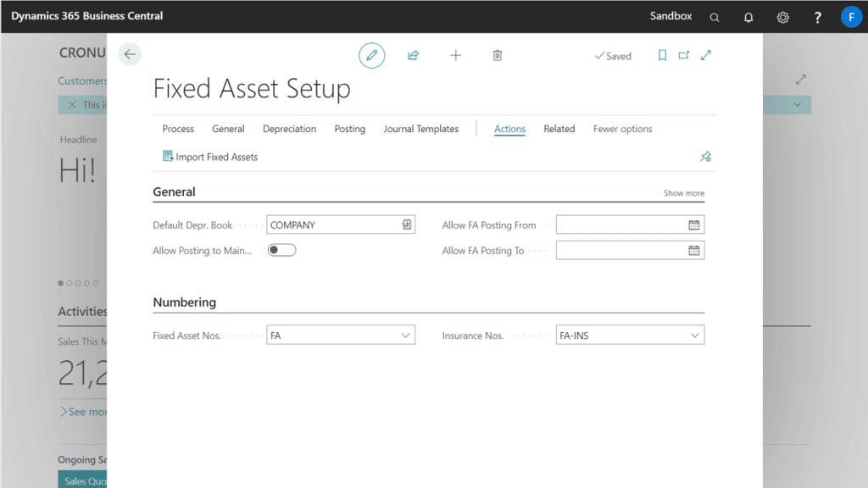Open search with the magnifier icon
This screenshot has height=488, width=868.
pyautogui.click(x=714, y=16)
